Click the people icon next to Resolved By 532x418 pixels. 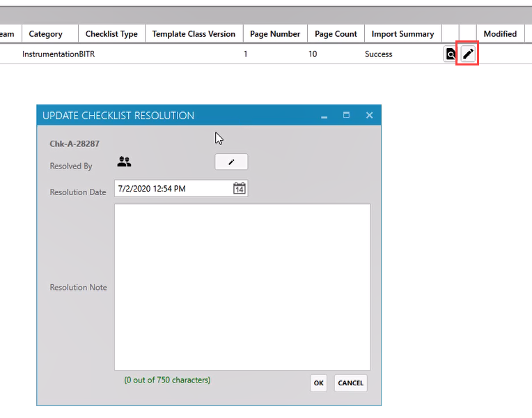[125, 162]
